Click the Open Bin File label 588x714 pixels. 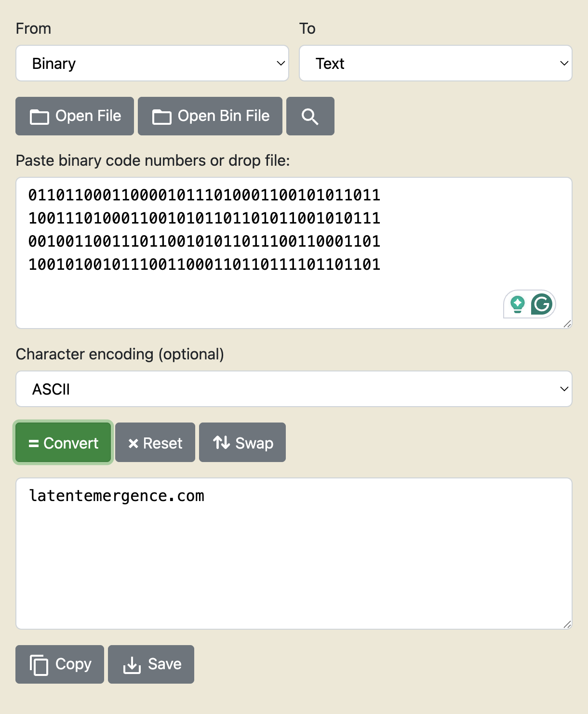(224, 116)
